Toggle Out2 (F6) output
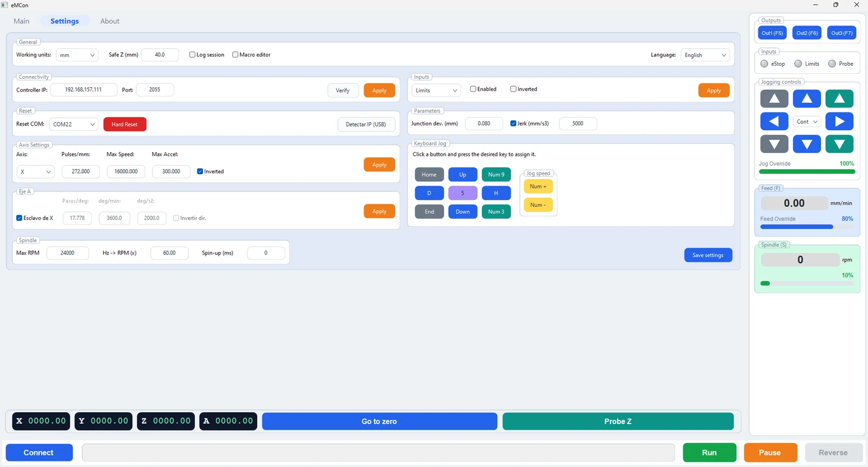The image size is (868, 467). 807,33
